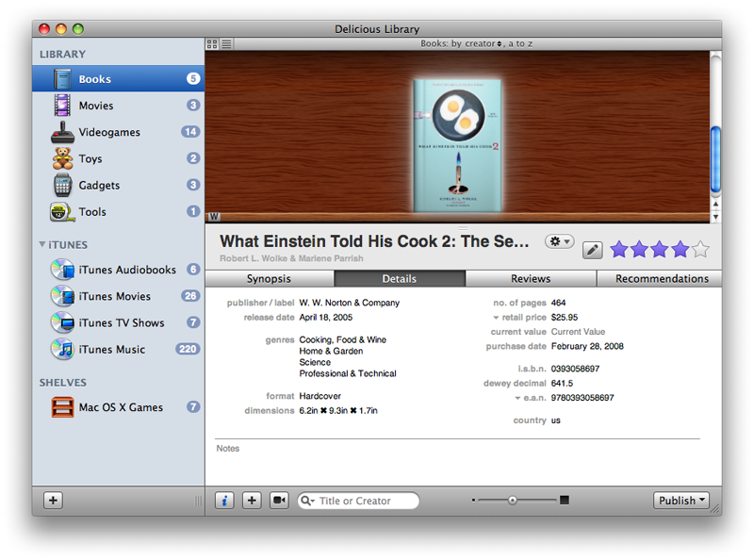Open iTunes Movies disc icon
The height and width of the screenshot is (560, 754).
click(62, 296)
